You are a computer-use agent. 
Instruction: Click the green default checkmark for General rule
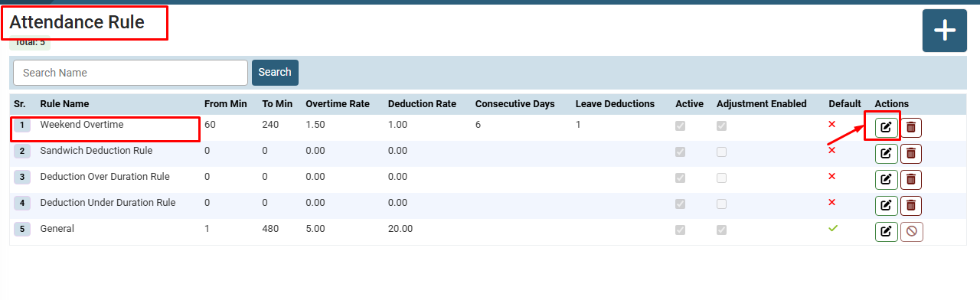[x=832, y=228]
